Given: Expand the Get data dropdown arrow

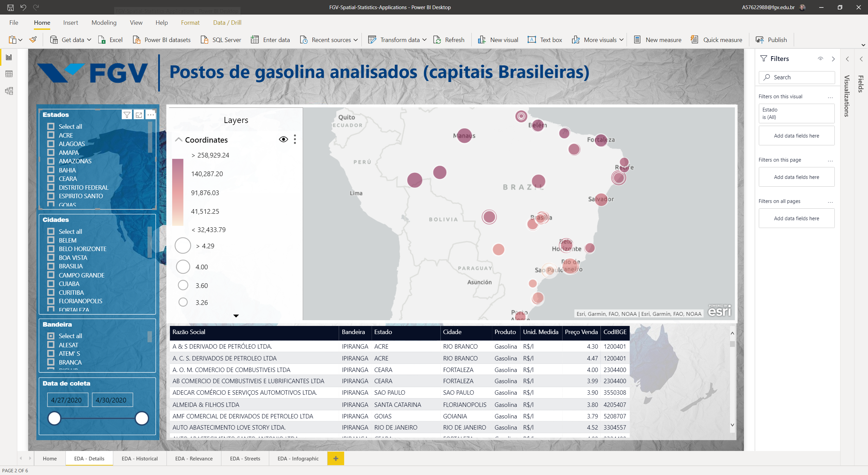Looking at the screenshot, I should click(89, 40).
